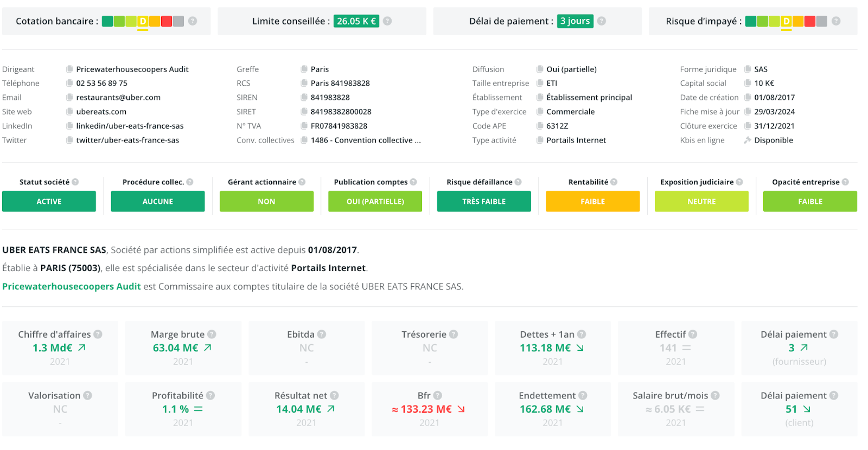Click the OUI (PARTIELLE) publication comptes badge
Viewport: 868px width, 450px height.
click(375, 201)
